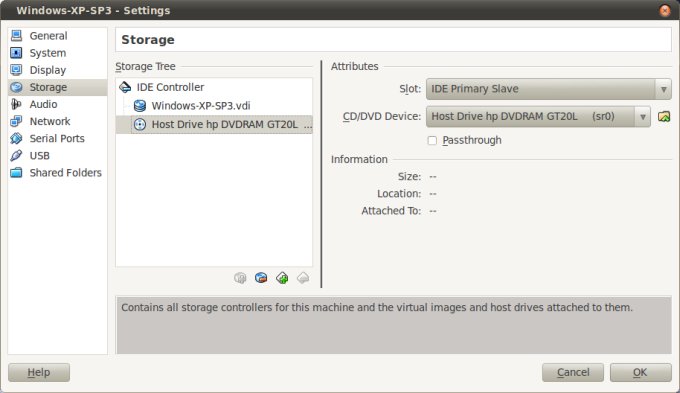Screen dimensions: 680x393
Task: Click the OK button
Action: [641, 372]
